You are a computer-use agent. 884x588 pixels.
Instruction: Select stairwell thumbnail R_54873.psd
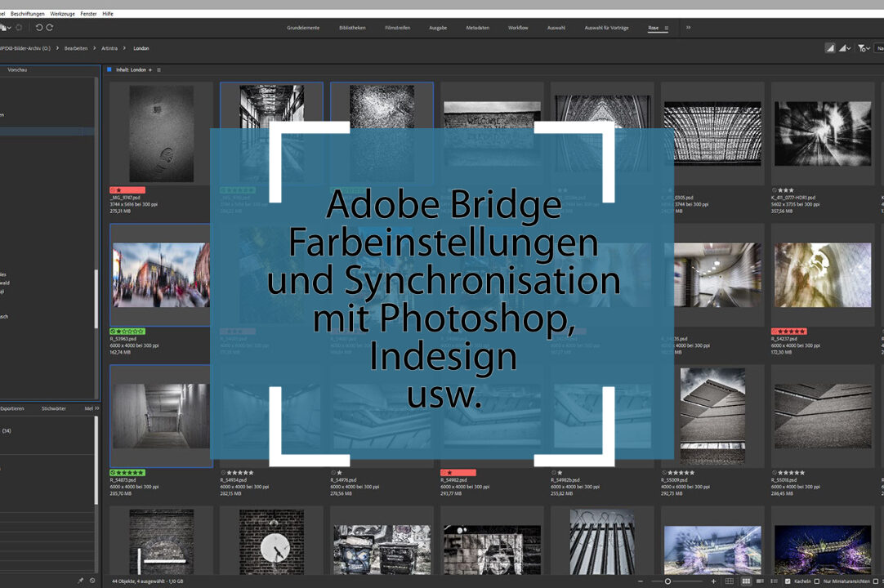[x=161, y=416]
